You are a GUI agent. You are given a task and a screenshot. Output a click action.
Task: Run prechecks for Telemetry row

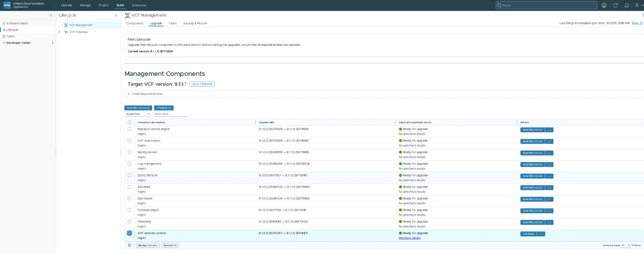533,223
